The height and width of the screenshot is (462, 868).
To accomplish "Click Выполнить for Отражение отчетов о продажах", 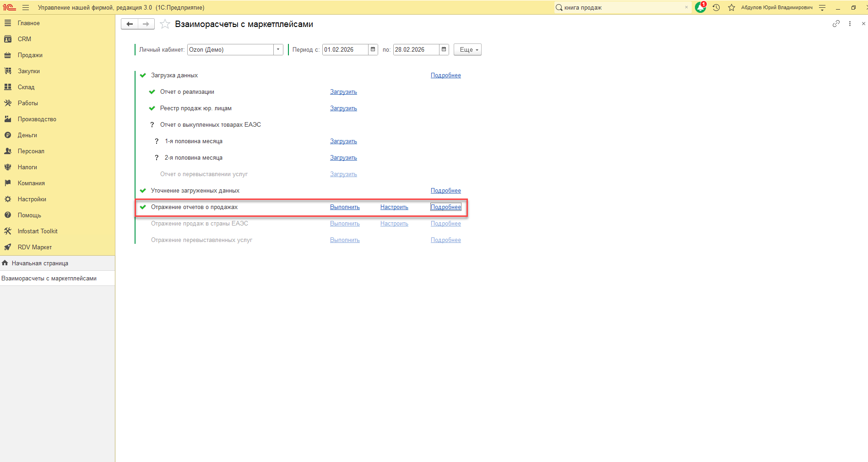I will point(345,207).
